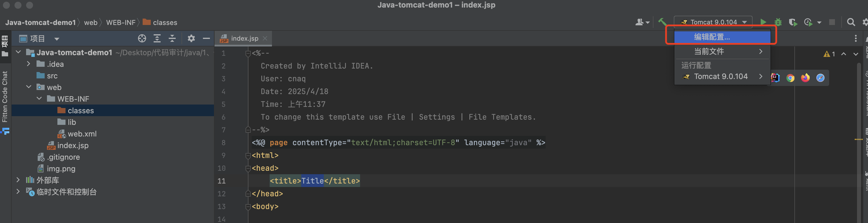The width and height of the screenshot is (868, 223).
Task: Expand the 外部库 node
Action: point(18,180)
